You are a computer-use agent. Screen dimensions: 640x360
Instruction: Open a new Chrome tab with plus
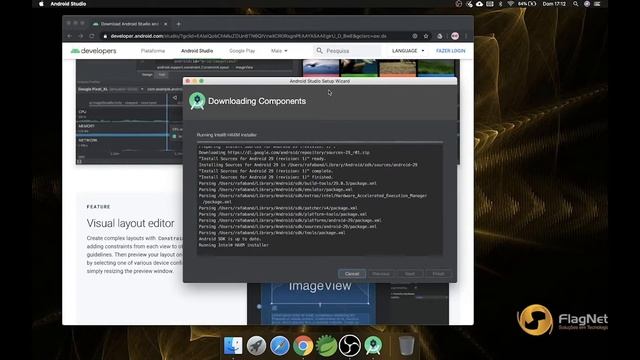[x=178, y=24]
